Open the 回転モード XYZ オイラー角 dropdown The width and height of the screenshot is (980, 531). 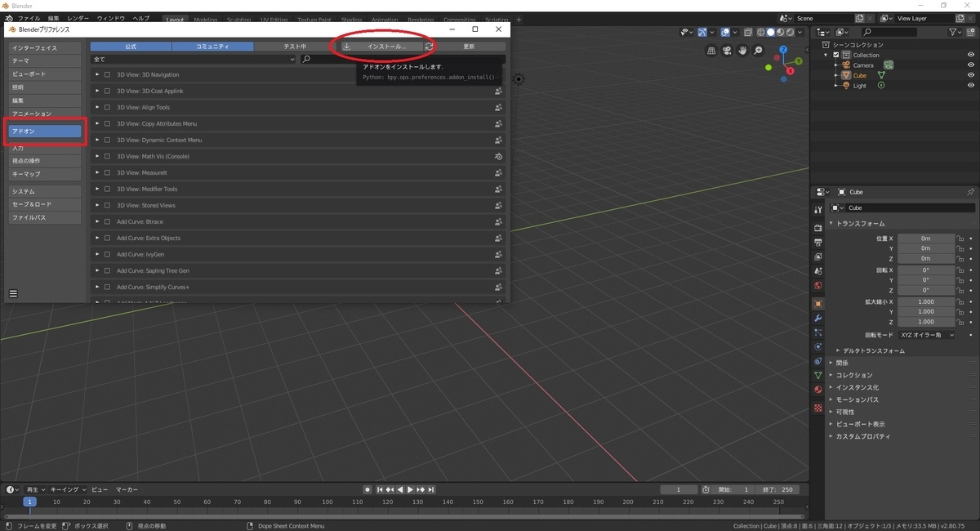[926, 335]
